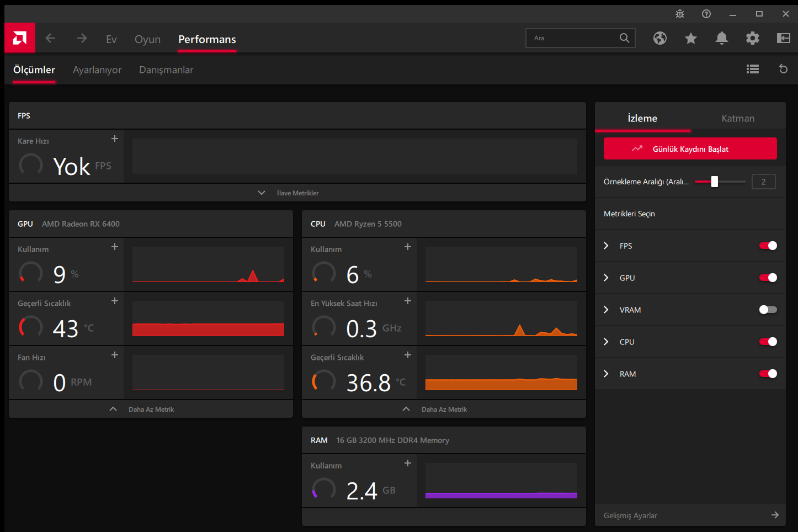Open notifications bell icon

[x=722, y=38]
